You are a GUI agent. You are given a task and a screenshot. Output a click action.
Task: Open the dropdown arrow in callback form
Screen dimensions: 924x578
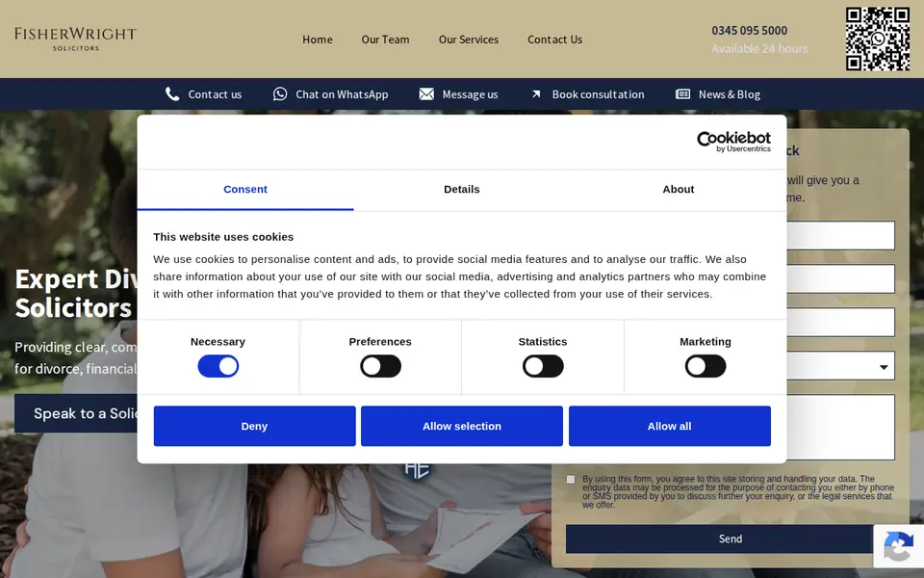click(x=884, y=367)
